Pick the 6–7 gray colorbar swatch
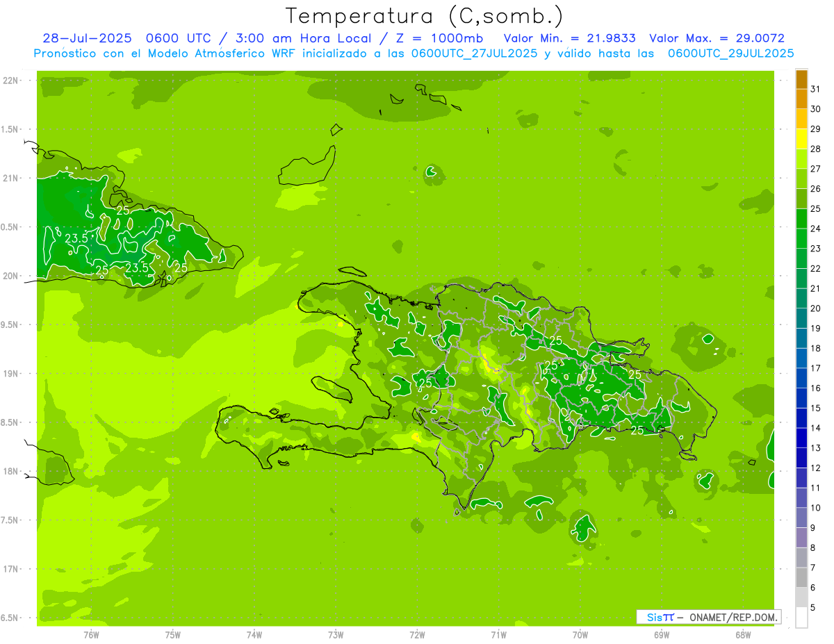The height and width of the screenshot is (644, 834). 801,578
